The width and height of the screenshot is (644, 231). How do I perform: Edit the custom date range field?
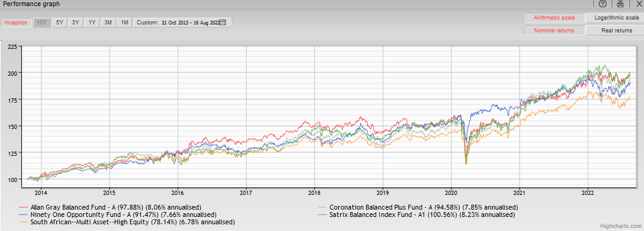click(190, 23)
